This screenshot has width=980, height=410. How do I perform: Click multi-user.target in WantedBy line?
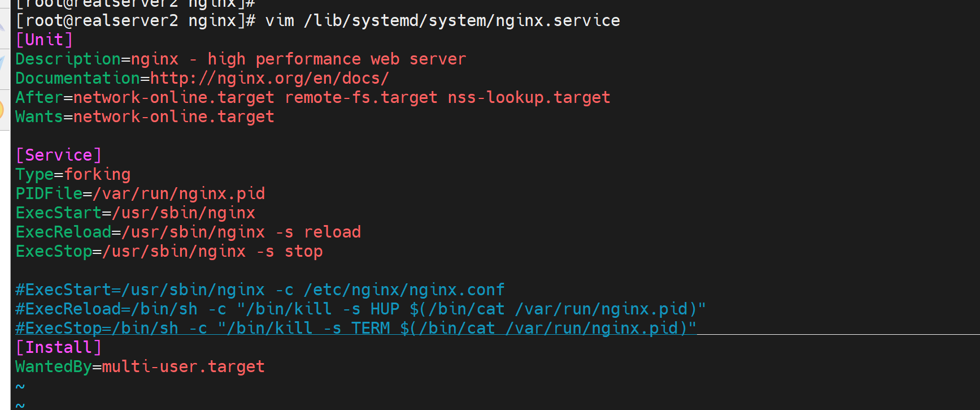coord(183,366)
